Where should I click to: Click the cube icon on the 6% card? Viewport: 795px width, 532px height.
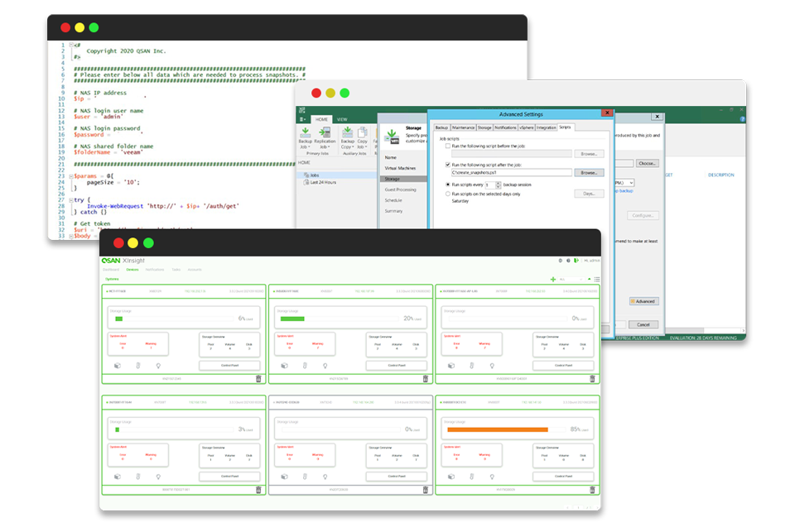(118, 366)
